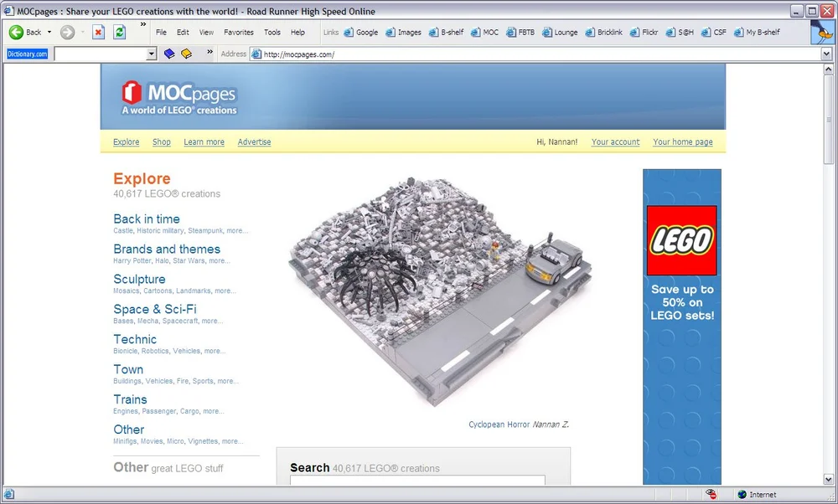838x504 pixels.
Task: Click the address bar URL field
Action: click(x=535, y=54)
